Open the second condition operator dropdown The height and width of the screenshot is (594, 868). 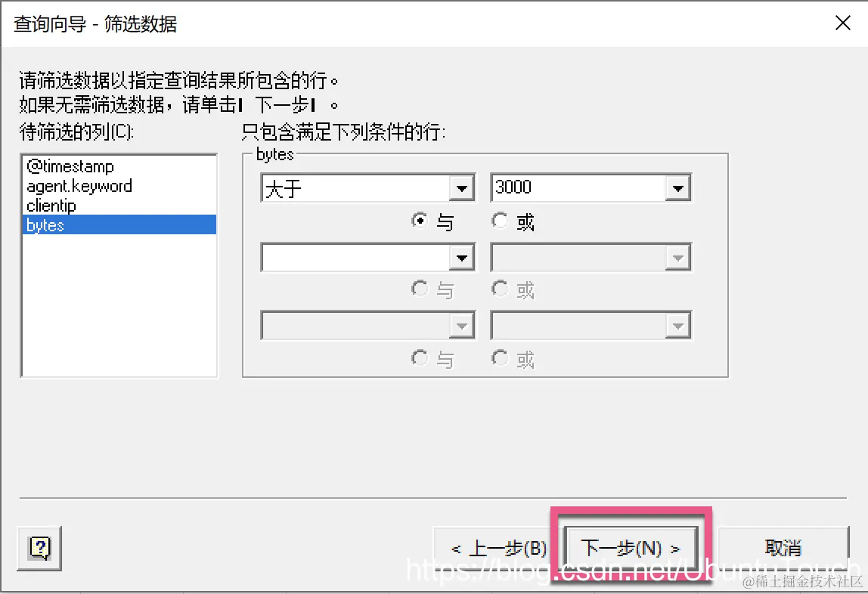(x=462, y=257)
